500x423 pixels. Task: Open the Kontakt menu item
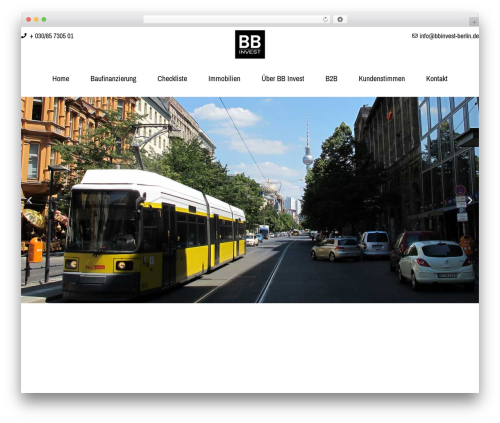point(437,79)
